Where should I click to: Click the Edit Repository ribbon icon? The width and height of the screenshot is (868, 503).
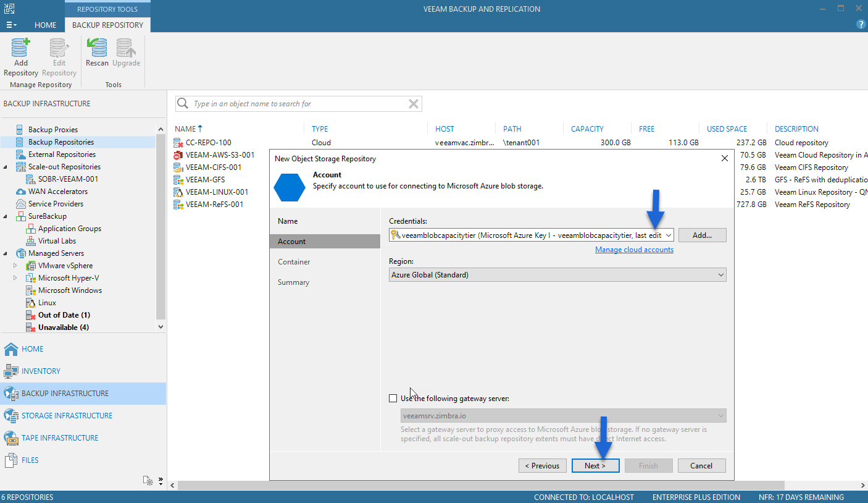[59, 57]
